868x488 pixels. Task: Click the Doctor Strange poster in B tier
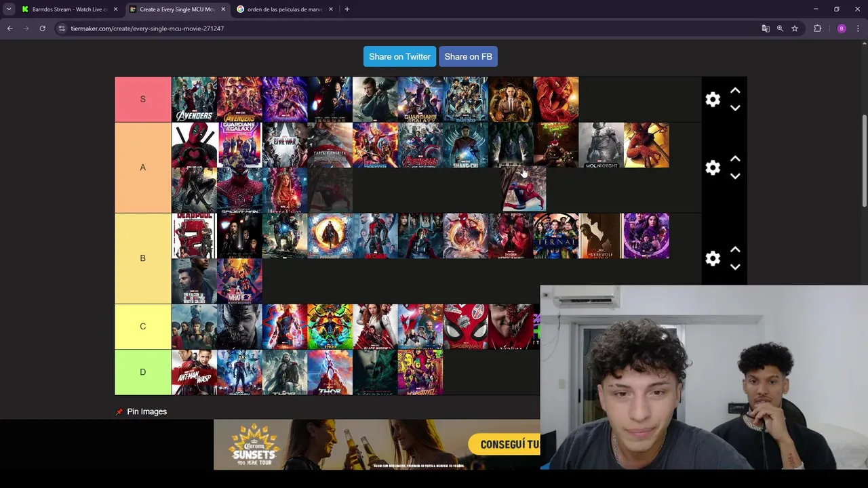click(x=330, y=236)
